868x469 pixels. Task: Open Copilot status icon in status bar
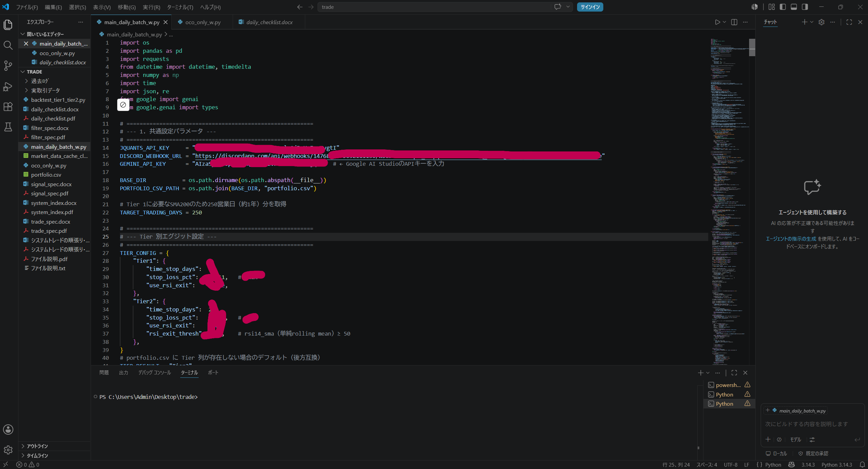(x=792, y=465)
